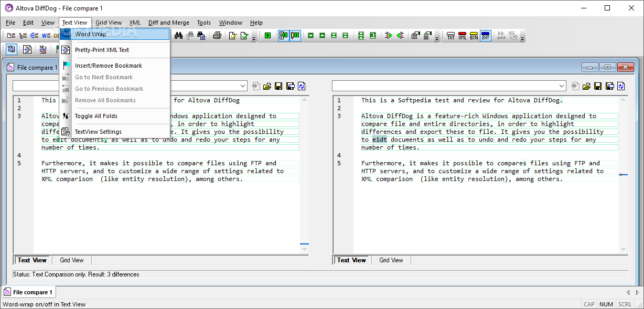Save file in left pane
644x309 pixels.
[x=278, y=86]
